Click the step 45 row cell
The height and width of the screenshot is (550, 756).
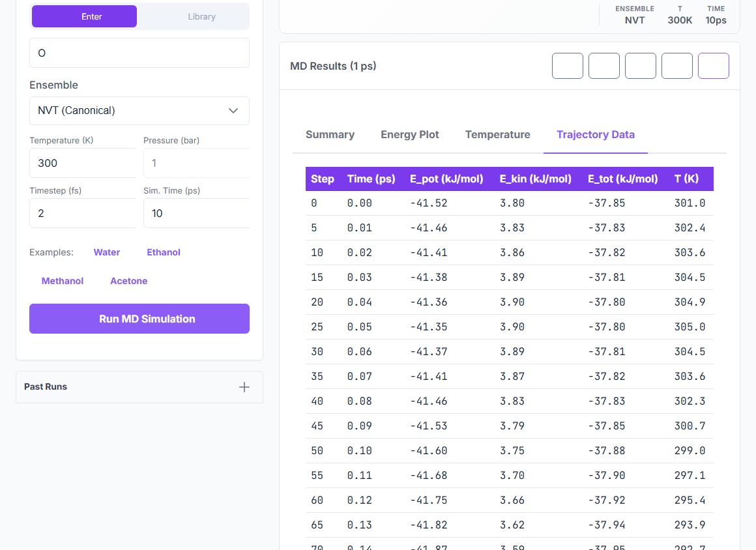[x=317, y=426]
